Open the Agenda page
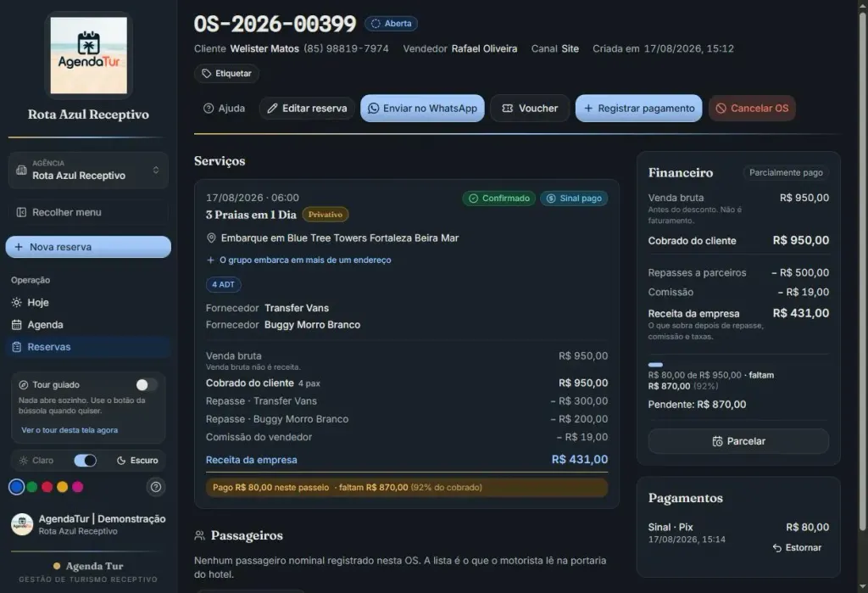This screenshot has width=868, height=593. point(88,325)
